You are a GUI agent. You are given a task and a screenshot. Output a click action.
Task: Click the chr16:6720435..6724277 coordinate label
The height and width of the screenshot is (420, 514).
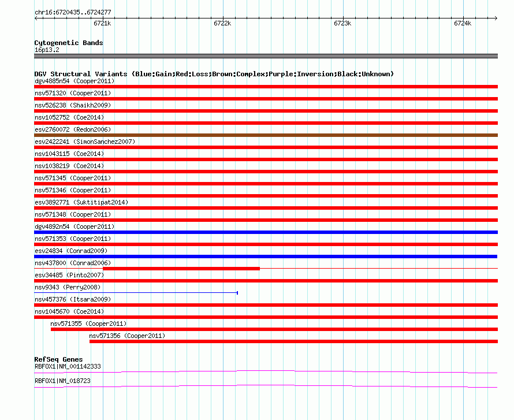(x=73, y=12)
